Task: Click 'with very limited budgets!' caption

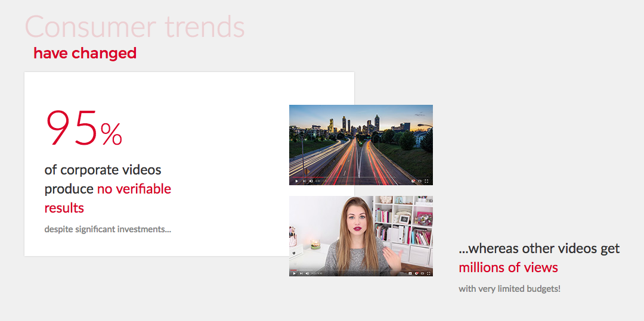Action: point(510,289)
